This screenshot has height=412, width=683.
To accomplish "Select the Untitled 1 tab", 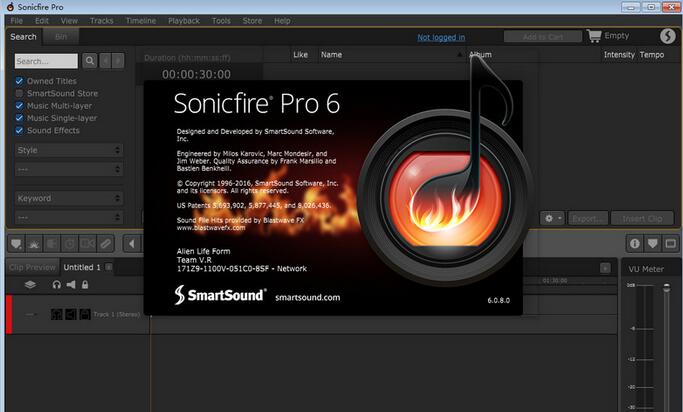I will 82,267.
